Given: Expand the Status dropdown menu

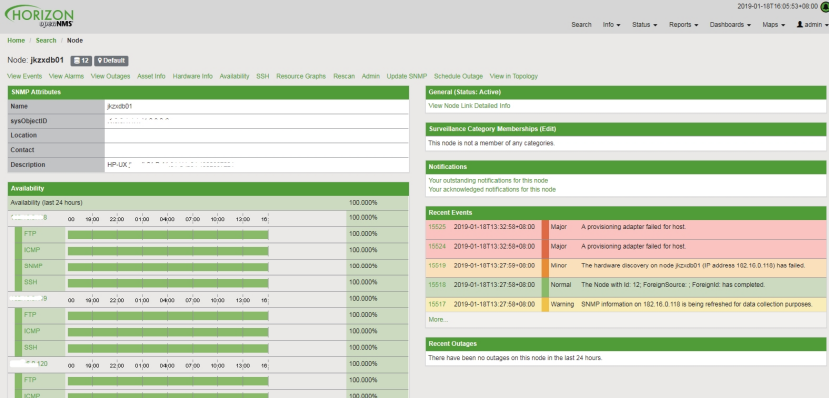Looking at the screenshot, I should click(x=644, y=25).
